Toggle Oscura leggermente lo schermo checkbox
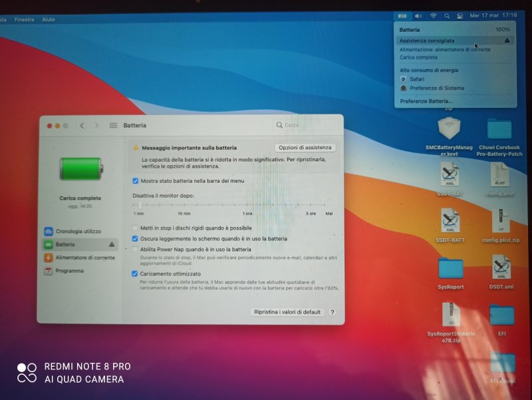 [x=135, y=239]
